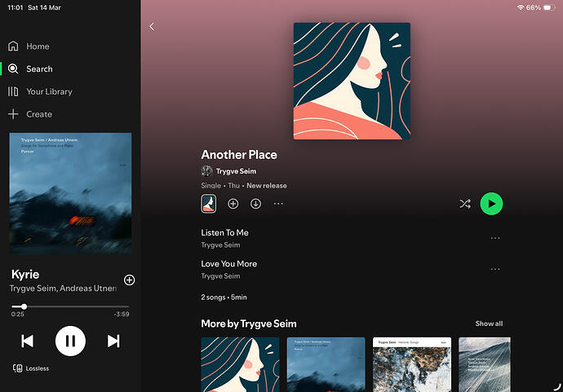This screenshot has width=563, height=392.
Task: Open Trygve Seim artist link below title
Action: 237,171
